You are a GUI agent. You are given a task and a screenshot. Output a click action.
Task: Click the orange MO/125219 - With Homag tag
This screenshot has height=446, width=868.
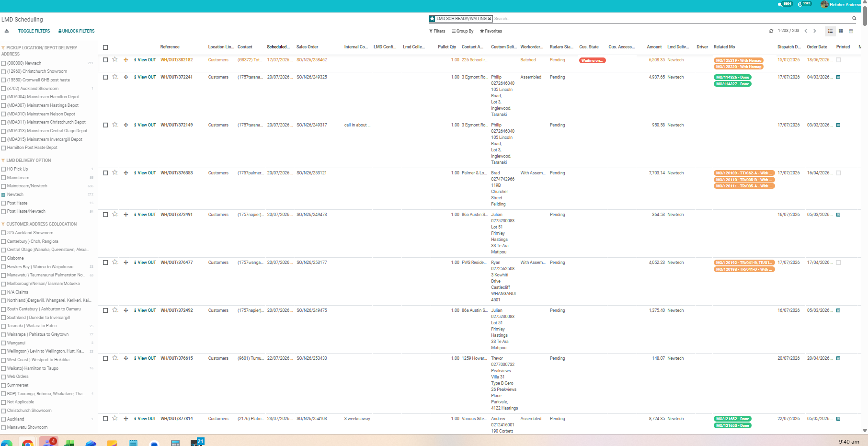(x=738, y=60)
